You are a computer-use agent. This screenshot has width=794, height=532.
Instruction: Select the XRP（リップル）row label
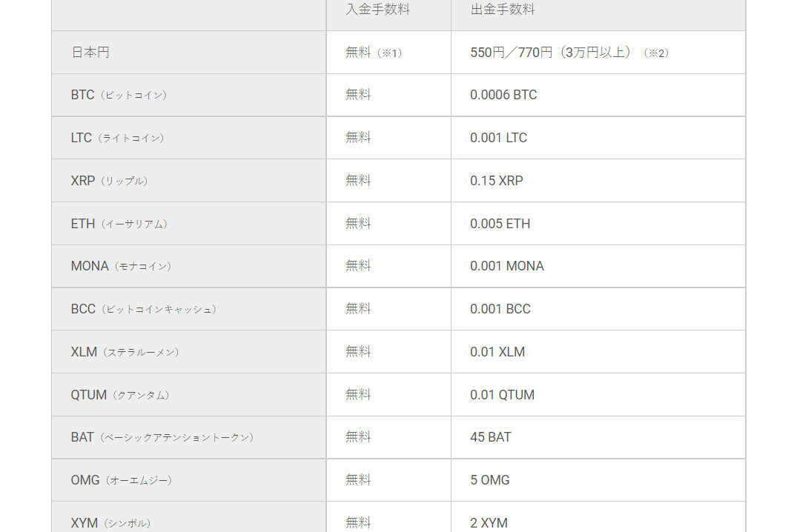coord(110,181)
